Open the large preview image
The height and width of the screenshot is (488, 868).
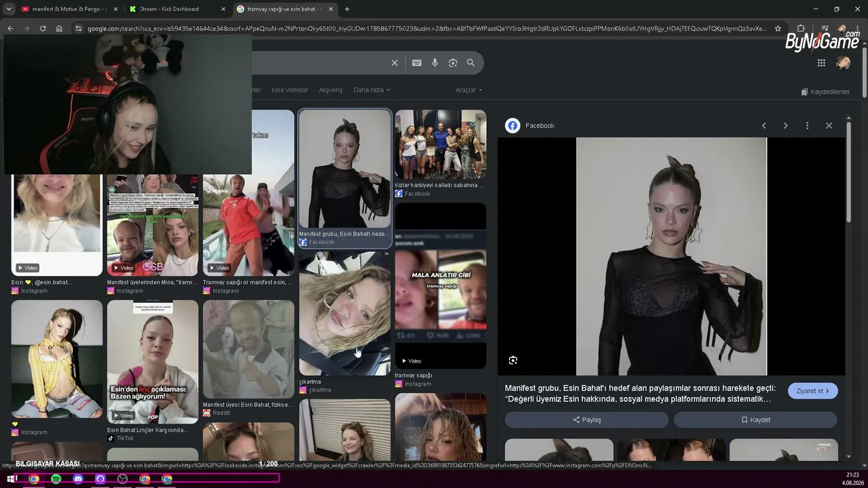pyautogui.click(x=671, y=256)
